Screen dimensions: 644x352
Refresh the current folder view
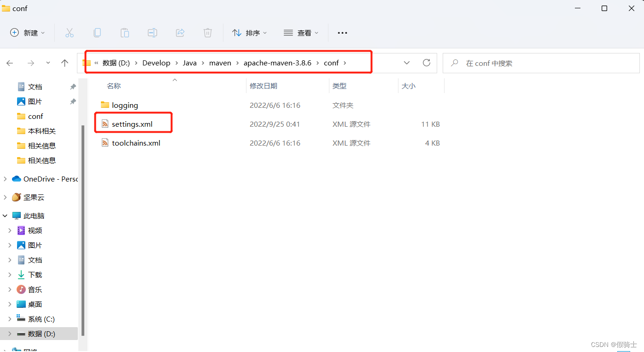(427, 63)
